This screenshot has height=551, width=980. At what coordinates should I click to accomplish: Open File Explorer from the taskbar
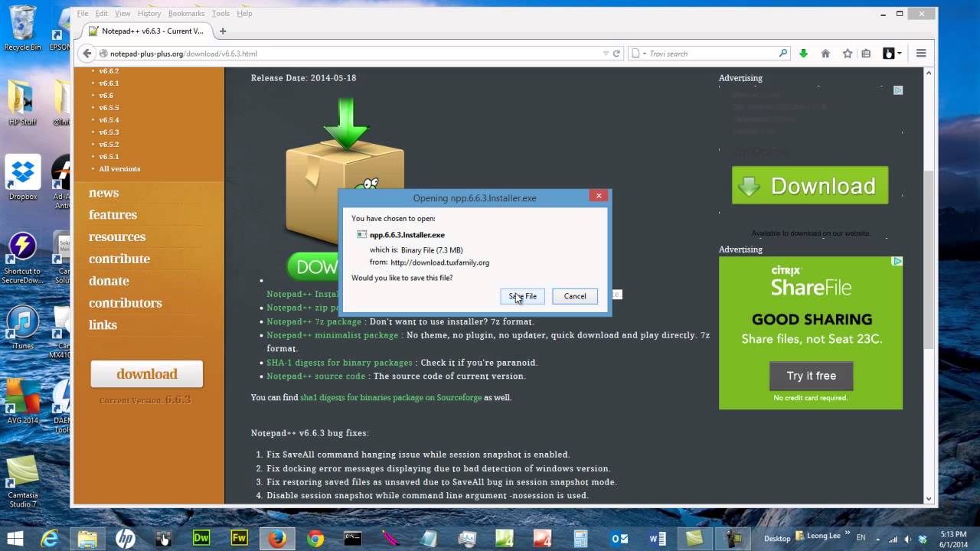87,539
